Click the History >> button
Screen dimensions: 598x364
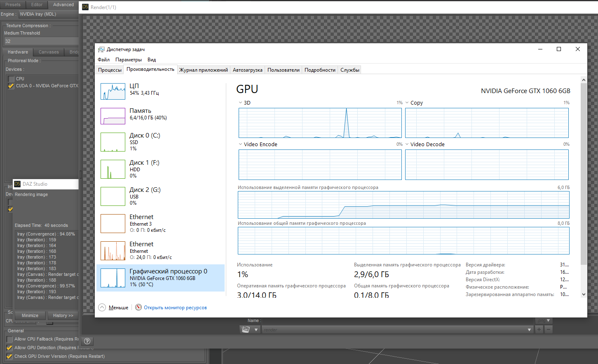tap(63, 315)
